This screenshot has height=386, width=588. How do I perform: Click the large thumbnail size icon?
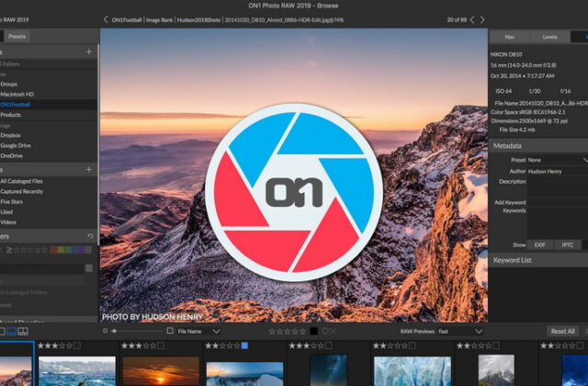pos(170,331)
